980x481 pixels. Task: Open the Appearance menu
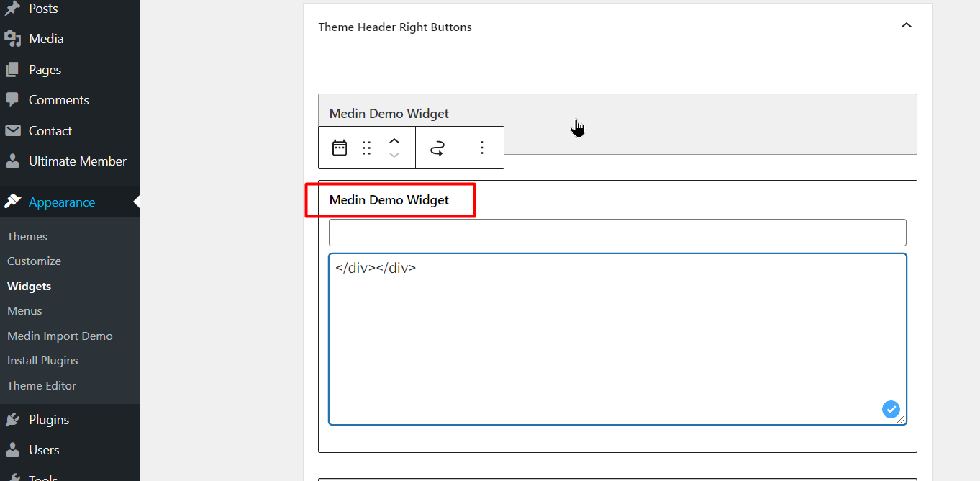click(61, 202)
